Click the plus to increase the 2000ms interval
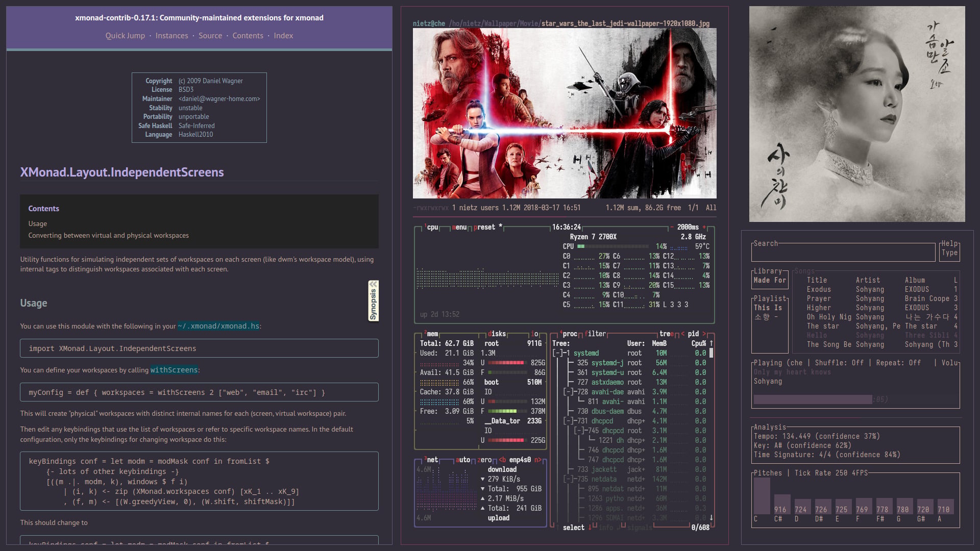This screenshot has height=551, width=980. (x=704, y=228)
